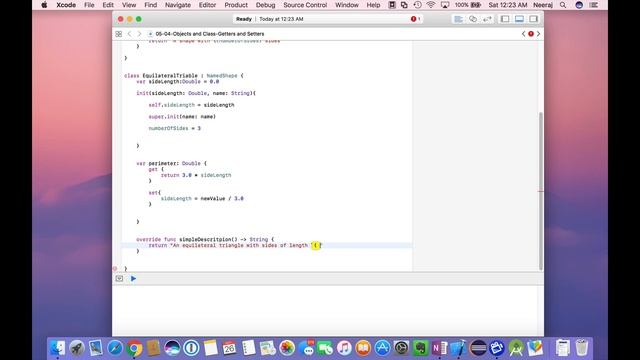Open OneNote from the Dock
Screen dimensions: 640x360
pos(439,348)
